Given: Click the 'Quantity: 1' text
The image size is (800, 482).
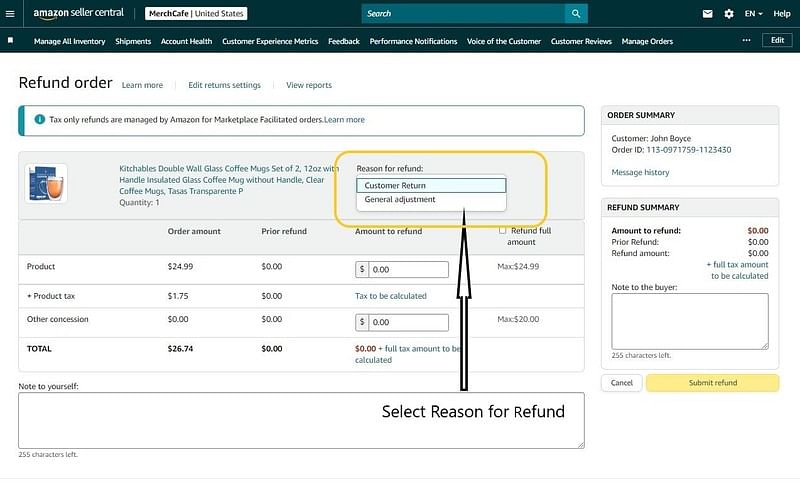Looking at the screenshot, I should pyautogui.click(x=139, y=202).
